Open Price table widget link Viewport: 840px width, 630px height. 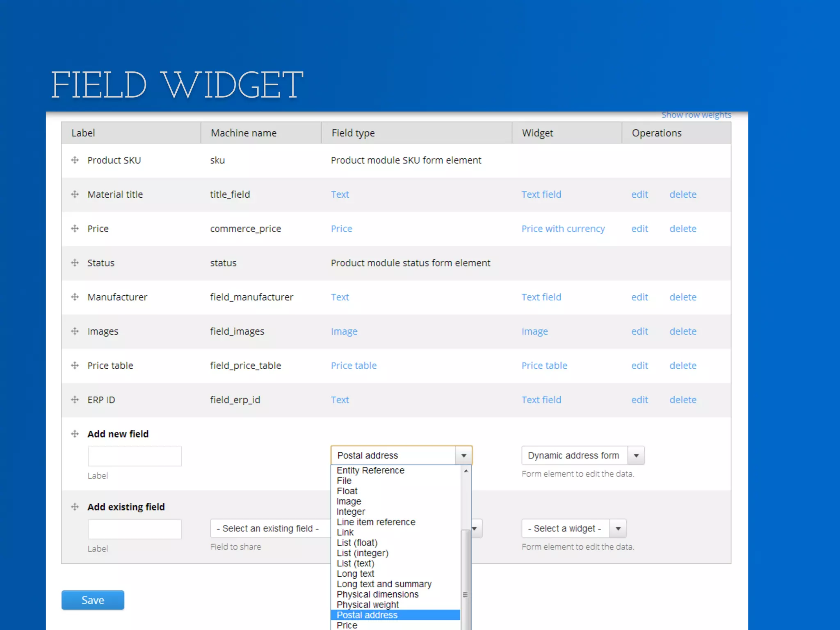coord(544,365)
